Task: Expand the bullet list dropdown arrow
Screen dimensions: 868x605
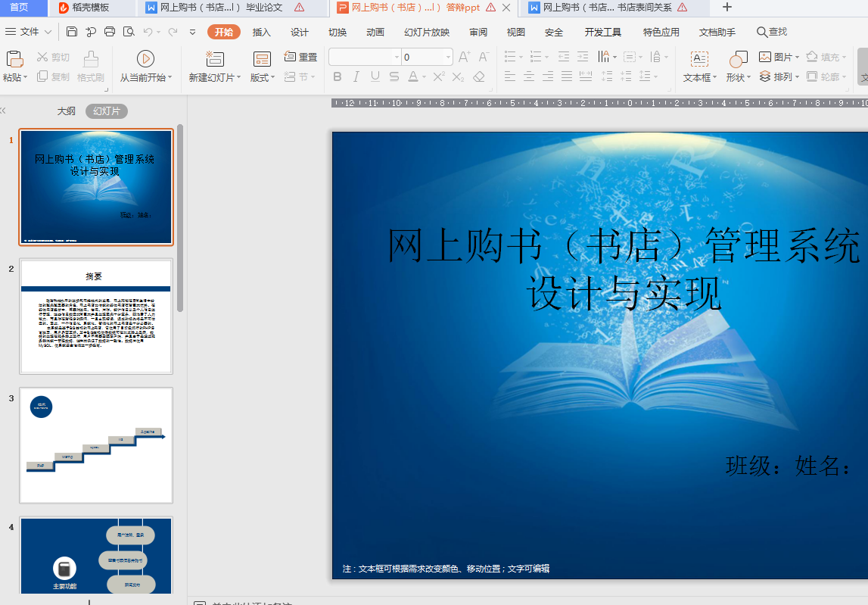Action: click(521, 57)
